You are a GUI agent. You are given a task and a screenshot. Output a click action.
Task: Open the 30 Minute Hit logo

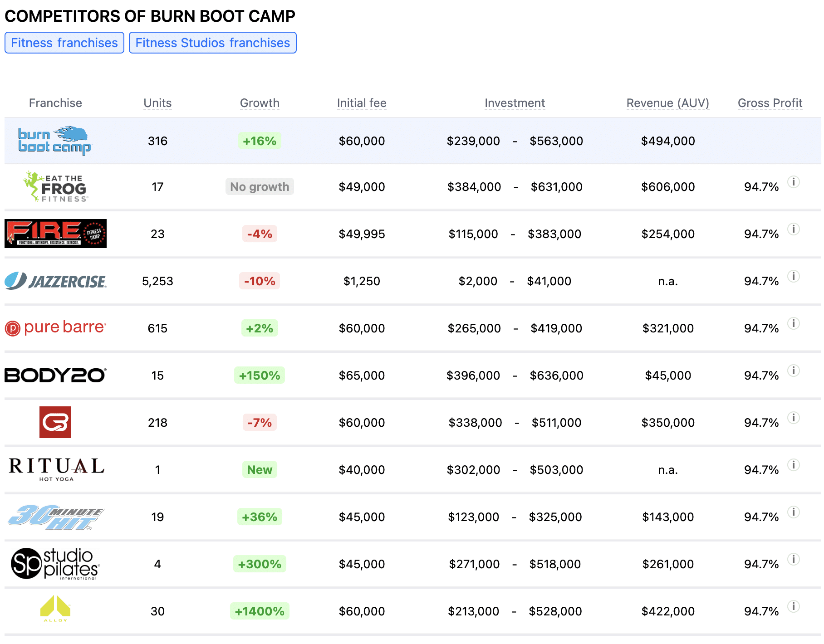(x=56, y=517)
